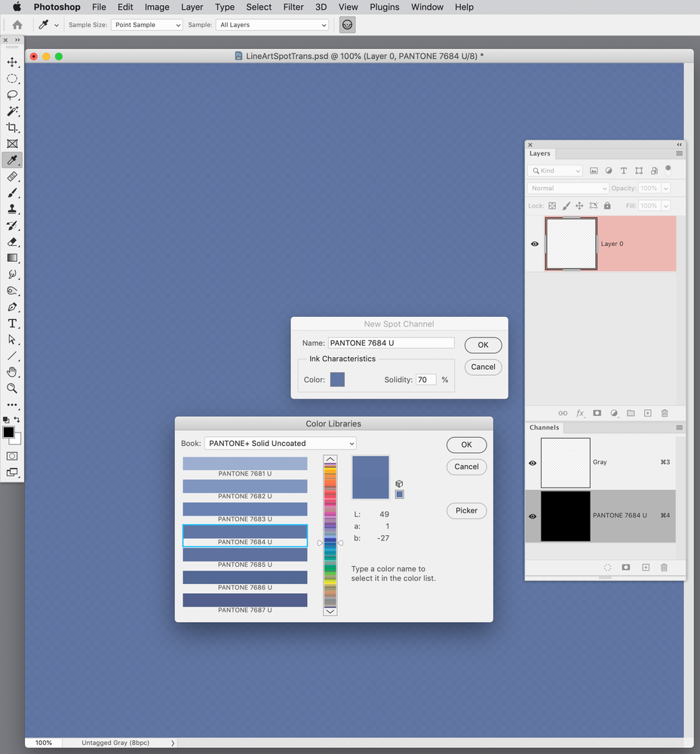Open the Sample All Layers dropdown
The width and height of the screenshot is (700, 754).
(x=272, y=25)
